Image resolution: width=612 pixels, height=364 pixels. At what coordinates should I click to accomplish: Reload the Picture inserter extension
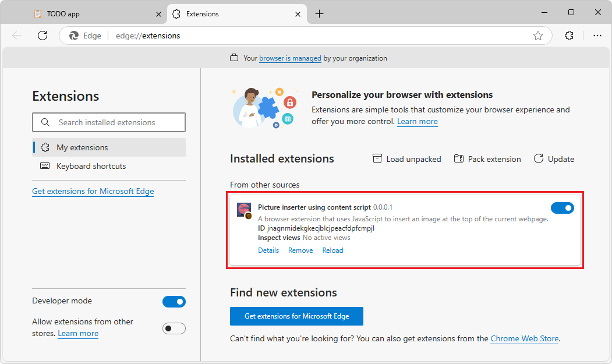tap(332, 250)
